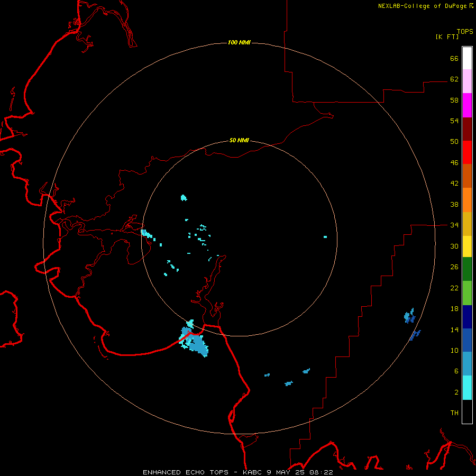This screenshot has width=476, height=476.
Task: Click the legend value "18"
Action: tap(454, 309)
